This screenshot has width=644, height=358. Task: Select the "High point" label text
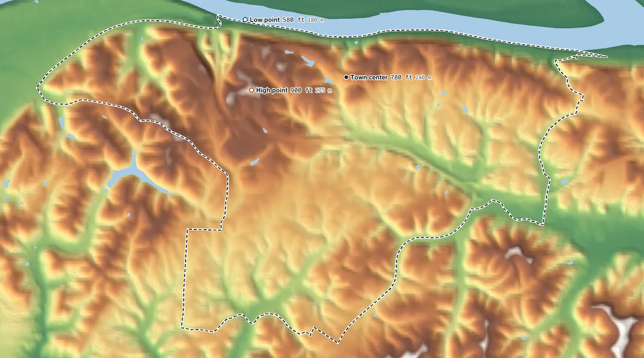(x=272, y=91)
